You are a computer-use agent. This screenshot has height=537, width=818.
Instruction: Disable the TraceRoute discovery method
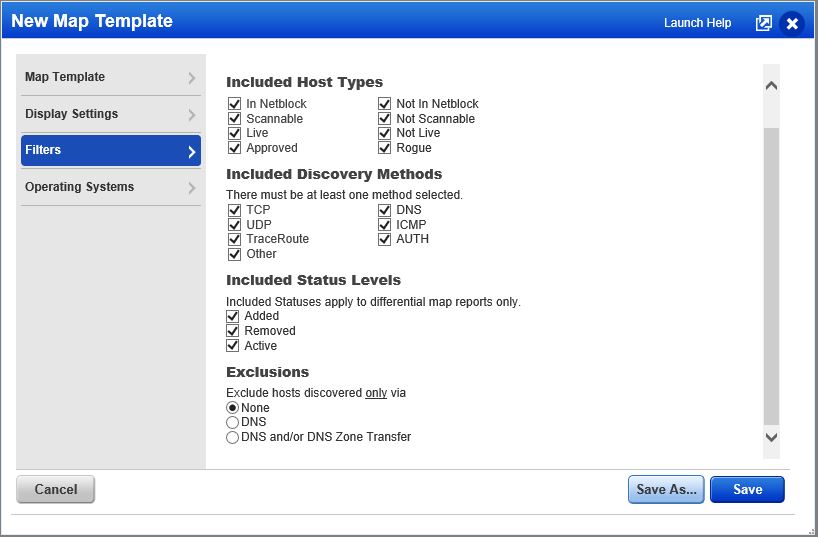click(x=234, y=239)
